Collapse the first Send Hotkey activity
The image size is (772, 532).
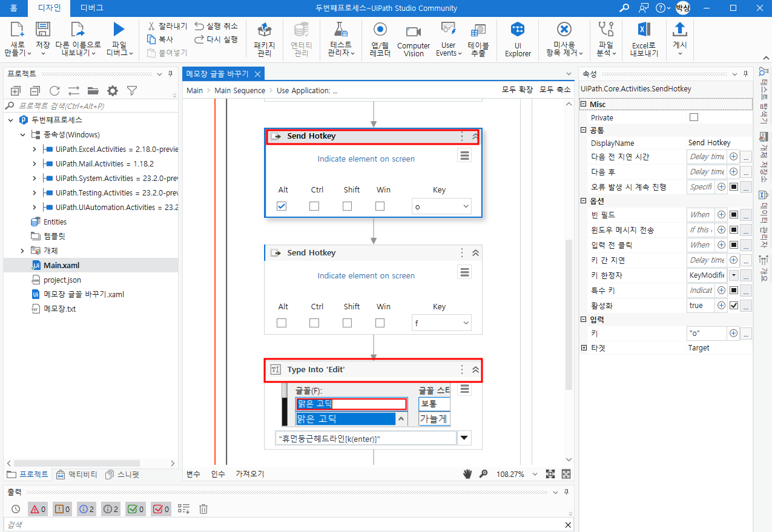[x=475, y=136]
